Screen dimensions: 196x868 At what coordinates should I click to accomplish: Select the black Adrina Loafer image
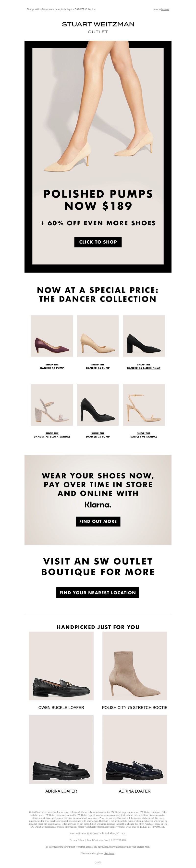(x=61, y=749)
